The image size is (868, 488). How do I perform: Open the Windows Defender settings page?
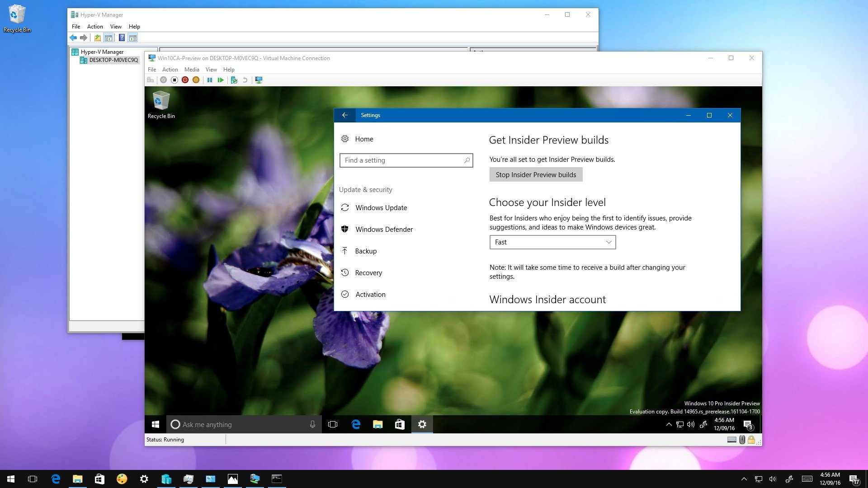(x=384, y=229)
